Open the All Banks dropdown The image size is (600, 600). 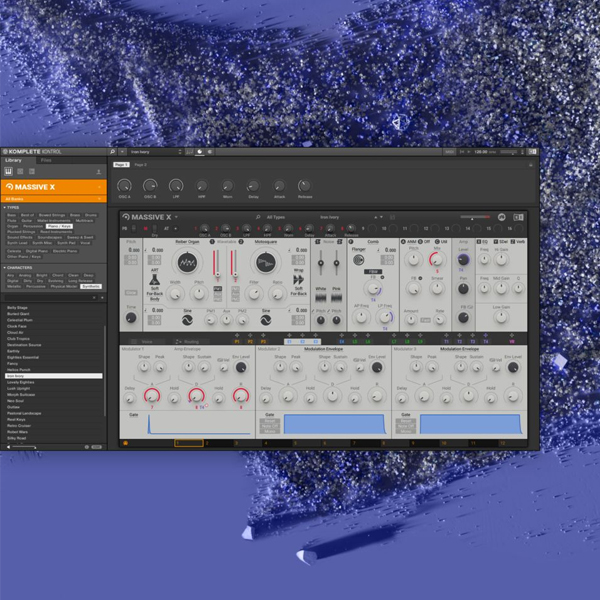coord(54,199)
